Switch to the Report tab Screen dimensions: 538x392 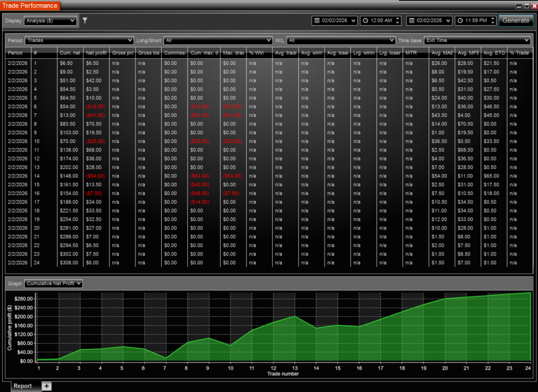pos(23,386)
